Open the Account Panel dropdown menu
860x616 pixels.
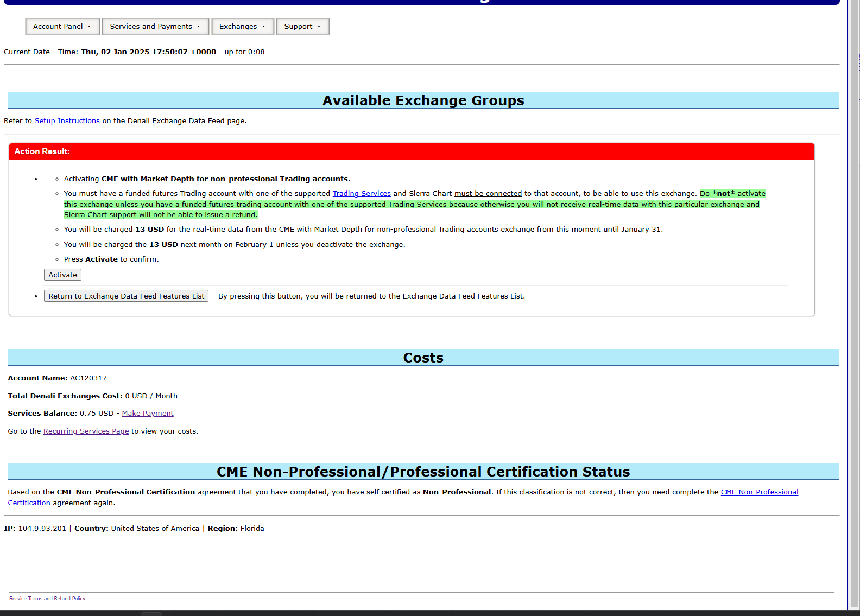coord(62,27)
